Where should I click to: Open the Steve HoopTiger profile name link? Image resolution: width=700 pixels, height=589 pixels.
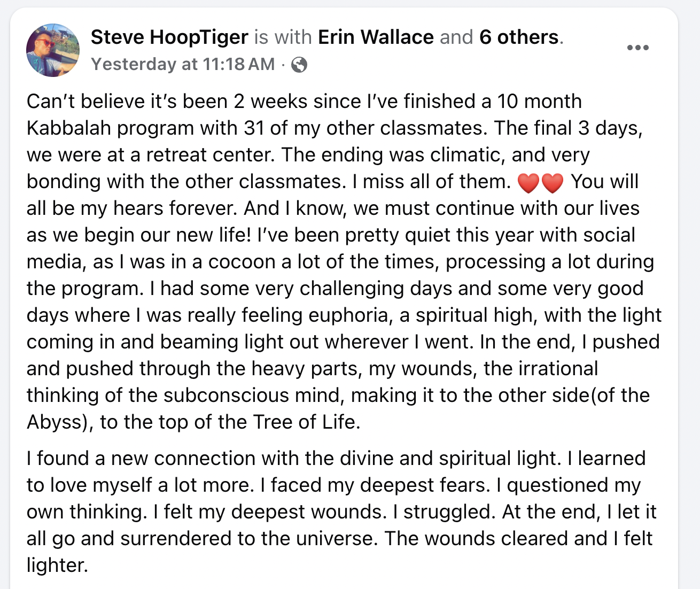(x=169, y=37)
